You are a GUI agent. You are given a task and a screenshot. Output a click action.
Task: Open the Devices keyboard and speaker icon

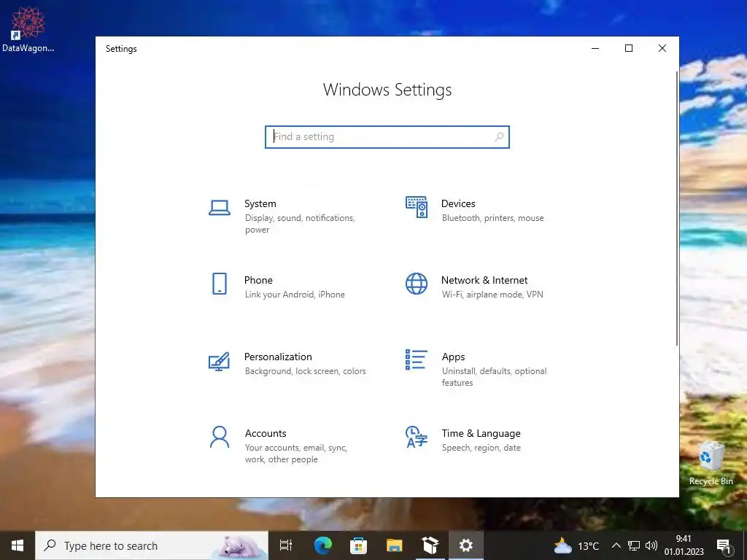(417, 206)
